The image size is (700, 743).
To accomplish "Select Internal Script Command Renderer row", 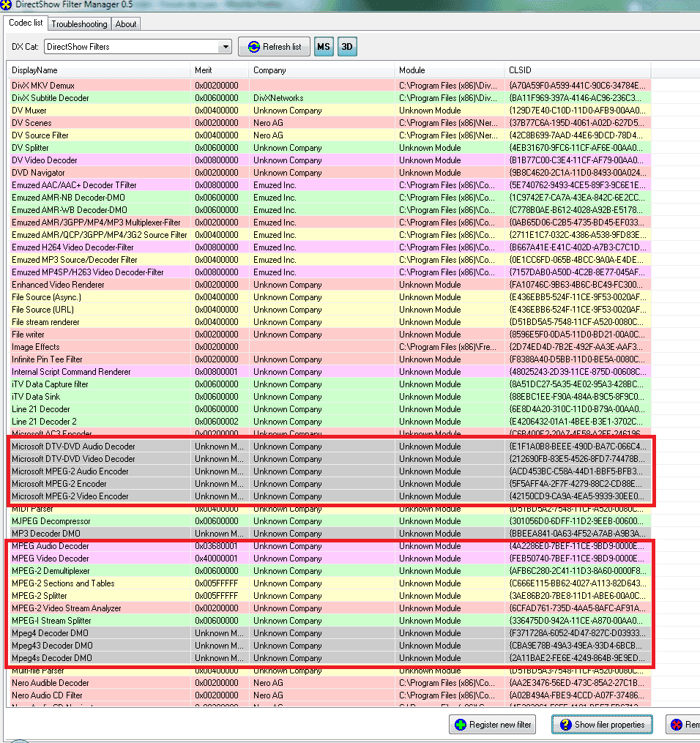I will tap(330, 372).
